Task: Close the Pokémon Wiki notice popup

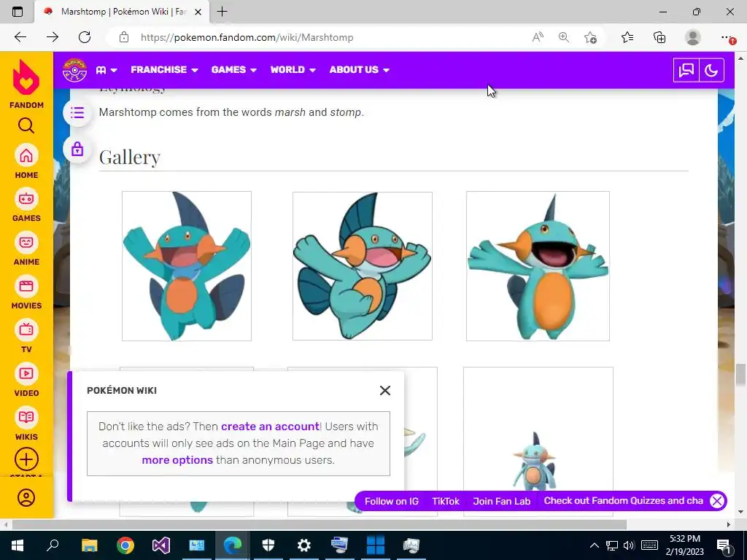Action: (385, 391)
